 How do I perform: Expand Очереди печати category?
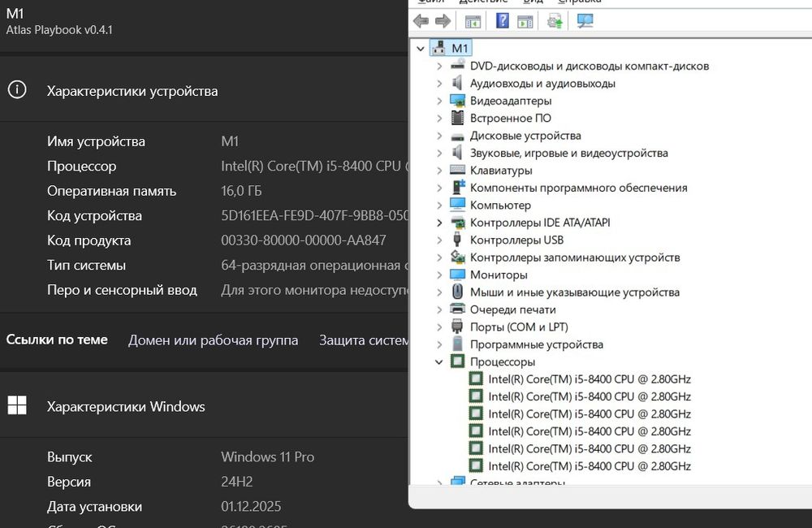439,309
